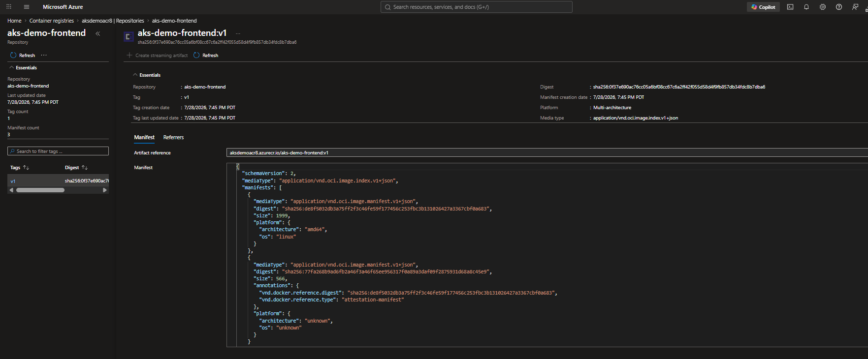Click the Manifest creation date value
The image size is (868, 359).
[618, 97]
